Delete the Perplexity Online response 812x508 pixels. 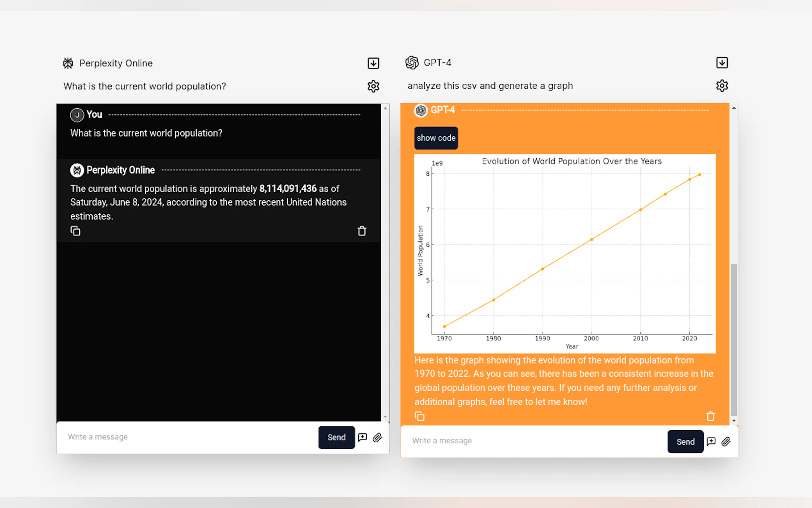coord(362,231)
